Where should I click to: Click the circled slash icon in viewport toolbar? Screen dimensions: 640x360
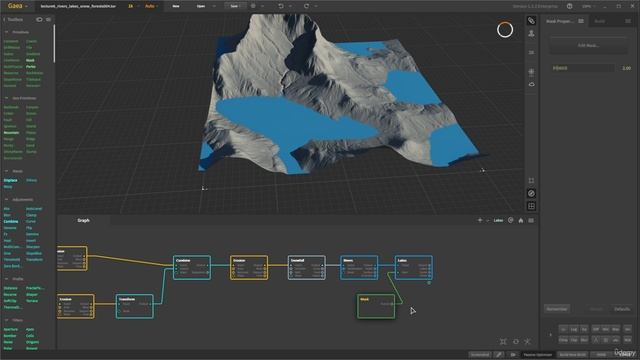click(531, 193)
